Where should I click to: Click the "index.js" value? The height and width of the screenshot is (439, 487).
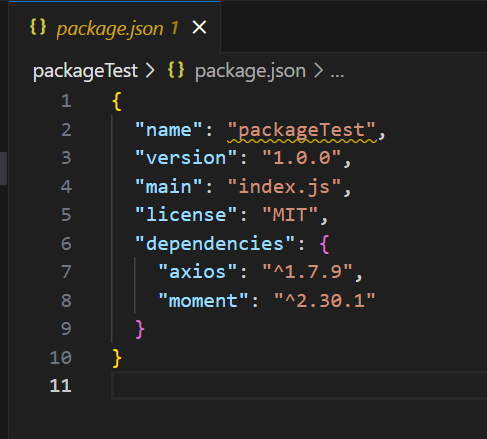coord(284,186)
